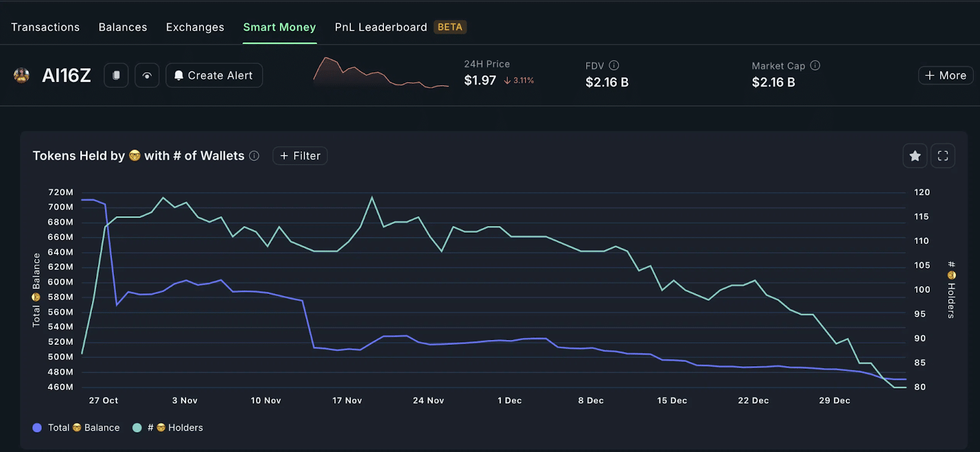The width and height of the screenshot is (980, 452).
Task: Click the 17 Nov x-axis label
Action: pyautogui.click(x=347, y=401)
